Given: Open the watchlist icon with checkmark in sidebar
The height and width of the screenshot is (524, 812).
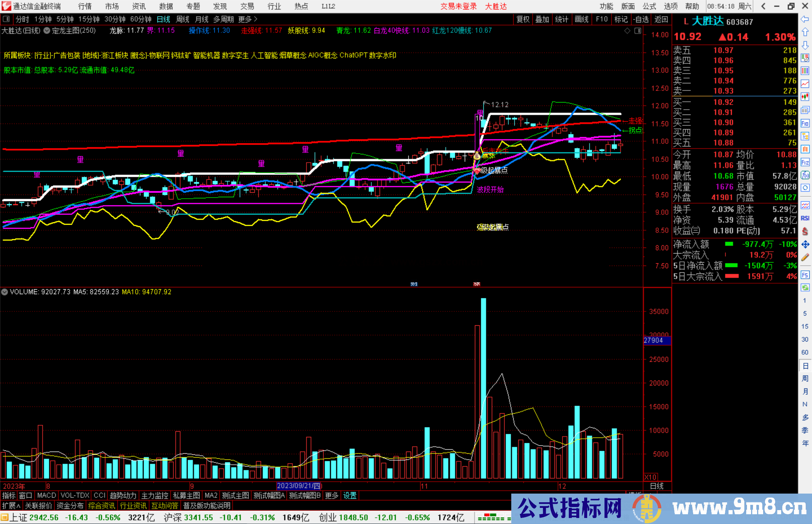Looking at the screenshot, I should point(805,58).
